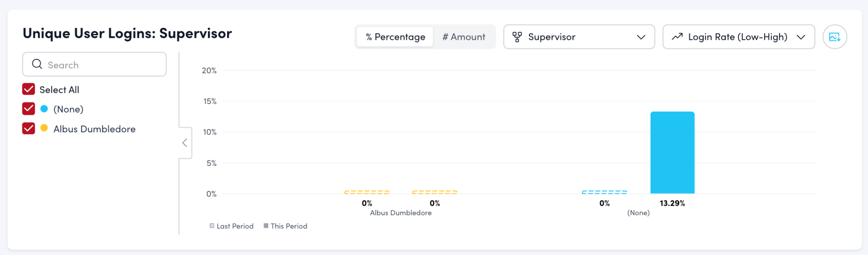The width and height of the screenshot is (868, 255).
Task: Click the export chart image icon
Action: [835, 37]
